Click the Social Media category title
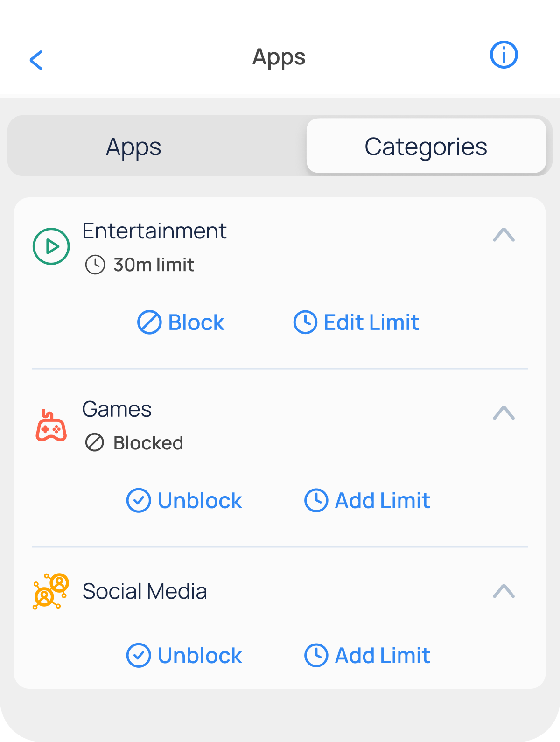 point(145,591)
